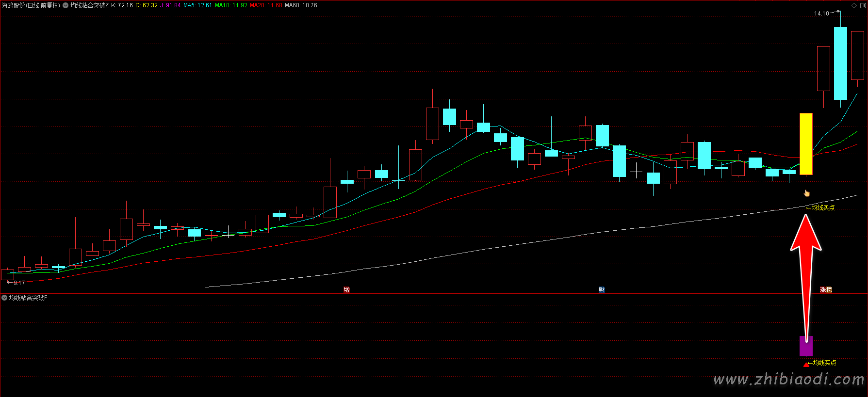Click the MA20 value label
This screenshot has height=397, width=868.
266,5
